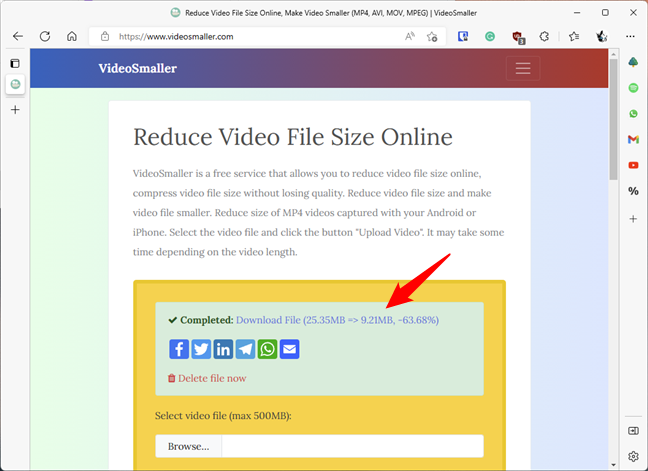Open the blue password manager extension icon

click(x=463, y=36)
